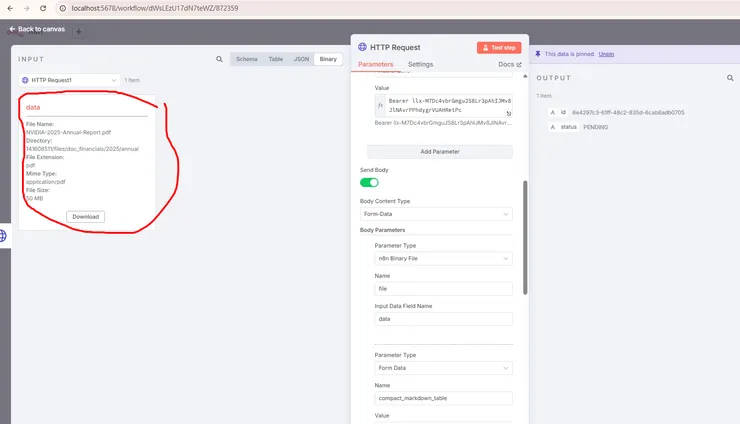Reload the browser page
Image resolution: width=740 pixels, height=424 pixels.
(x=43, y=8)
